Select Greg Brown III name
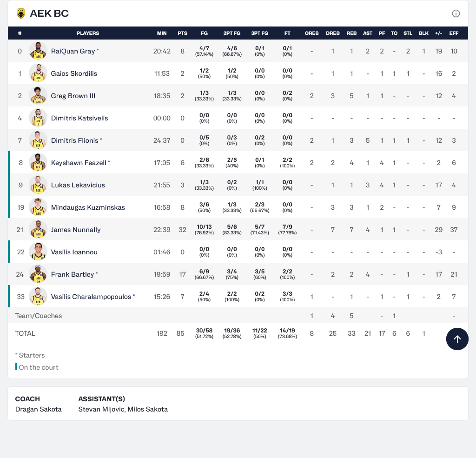The height and width of the screenshot is (458, 476). [x=73, y=96]
